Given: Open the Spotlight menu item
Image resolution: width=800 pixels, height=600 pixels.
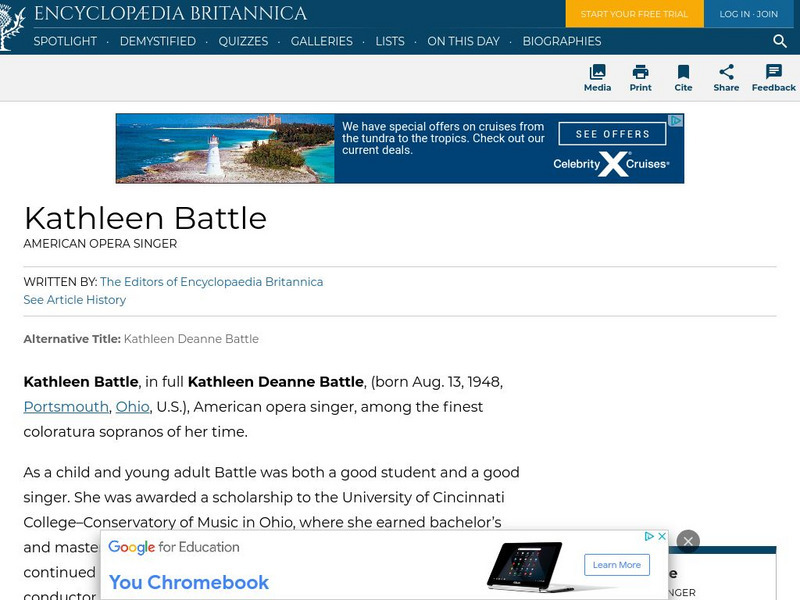Looking at the screenshot, I should point(65,41).
